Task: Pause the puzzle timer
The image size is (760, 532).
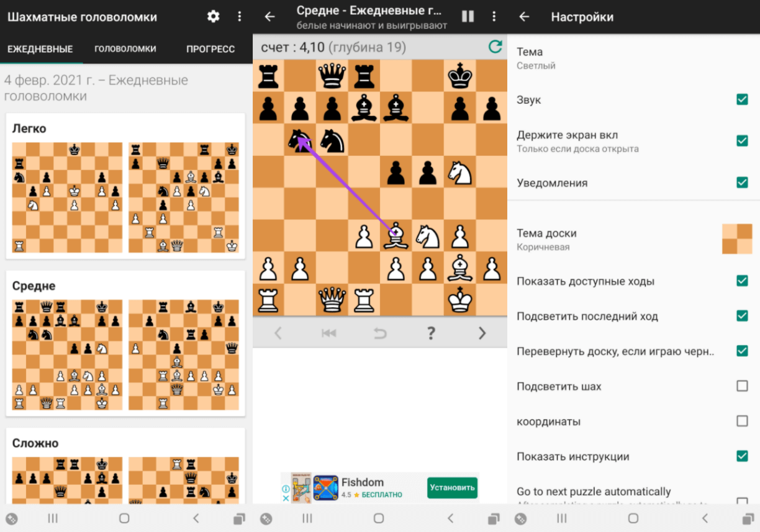Action: coord(468,17)
